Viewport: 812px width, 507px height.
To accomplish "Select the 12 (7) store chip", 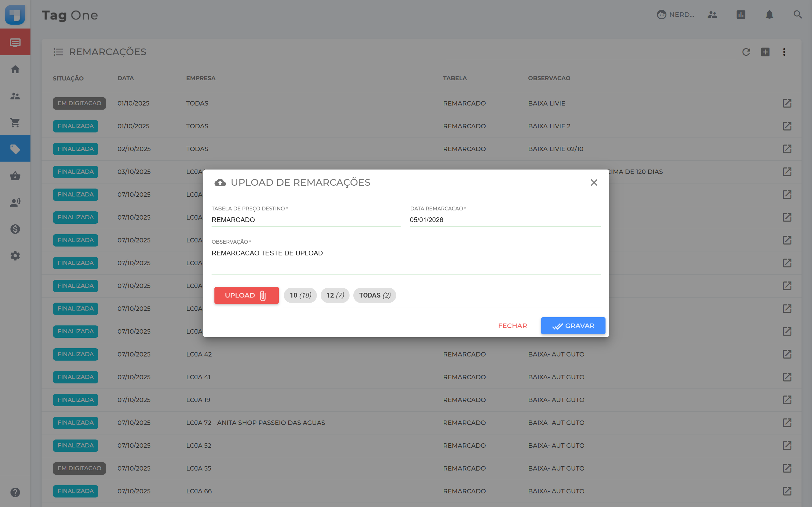I will [335, 295].
